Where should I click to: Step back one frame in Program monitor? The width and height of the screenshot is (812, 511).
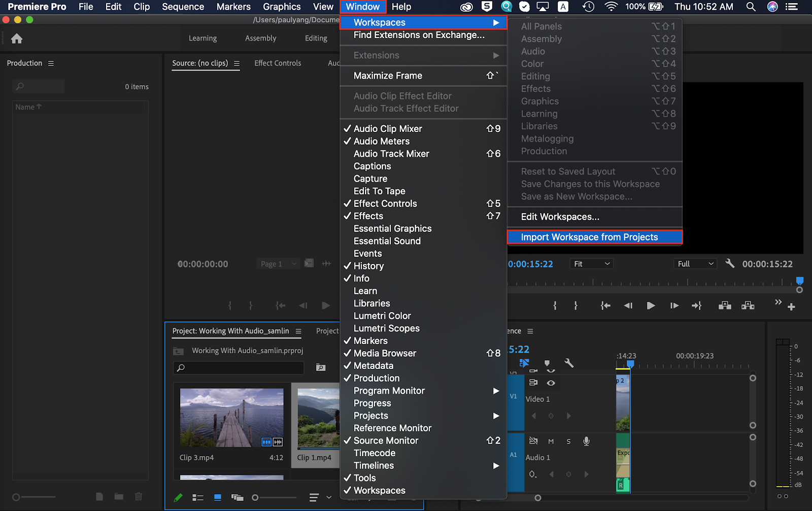(x=628, y=305)
